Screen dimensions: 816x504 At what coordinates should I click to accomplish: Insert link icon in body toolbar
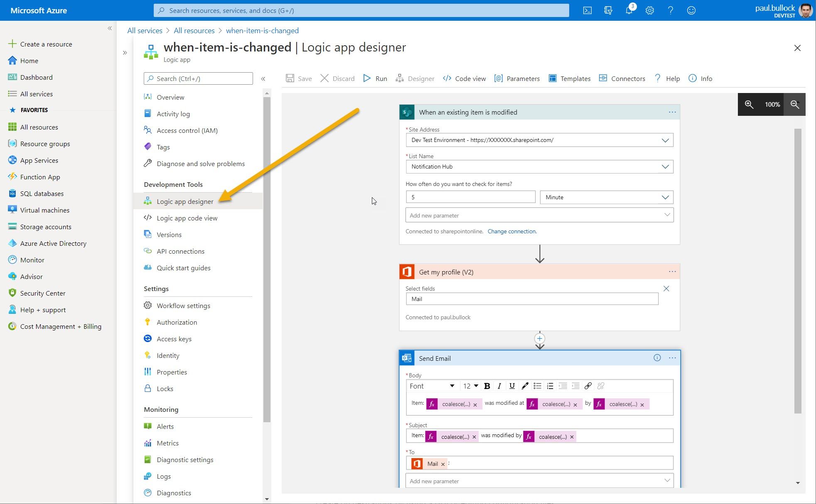(x=588, y=386)
